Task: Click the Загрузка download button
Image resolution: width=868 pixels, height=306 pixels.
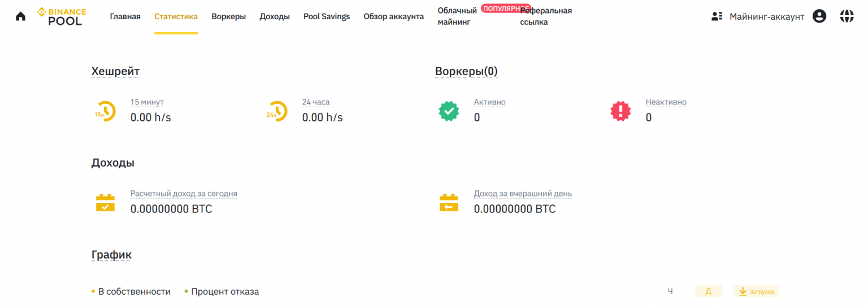Action: (756, 291)
